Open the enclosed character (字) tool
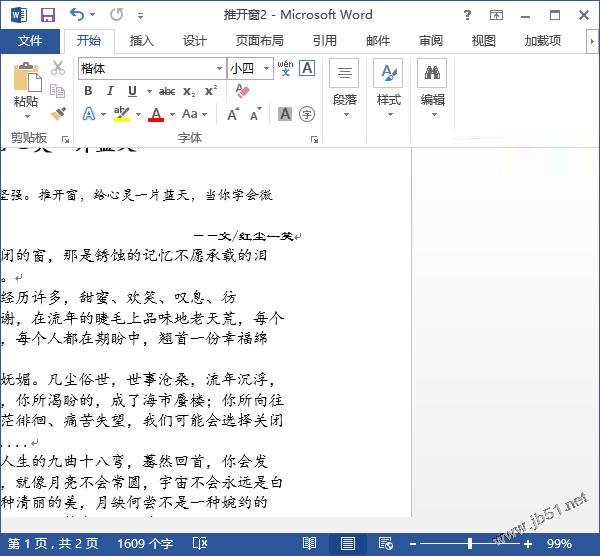Image resolution: width=600 pixels, height=556 pixels. click(307, 114)
